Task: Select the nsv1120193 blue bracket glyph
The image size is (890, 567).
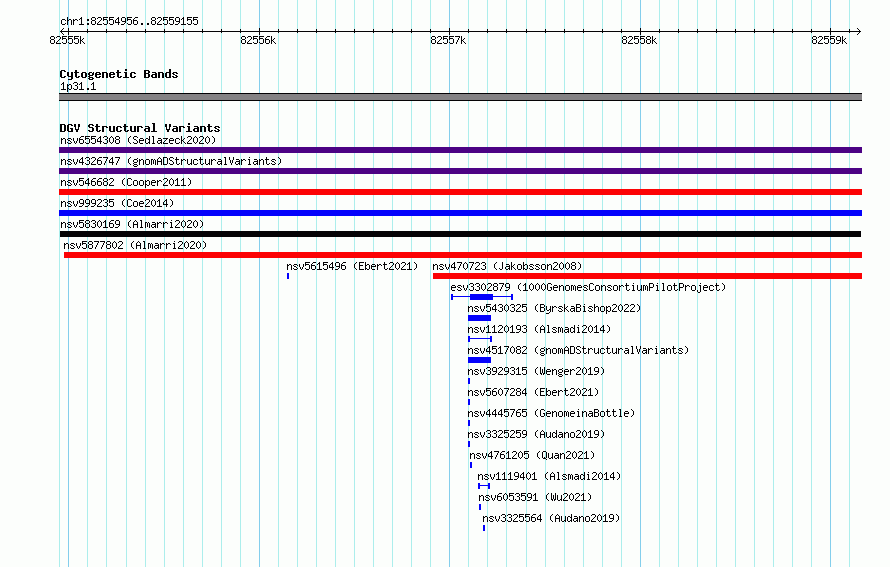Action: pos(480,339)
